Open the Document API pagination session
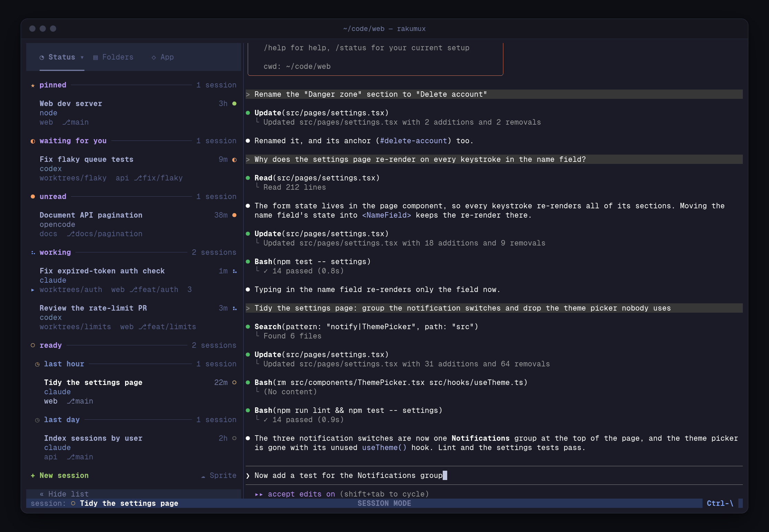This screenshot has height=532, width=769. [134, 225]
